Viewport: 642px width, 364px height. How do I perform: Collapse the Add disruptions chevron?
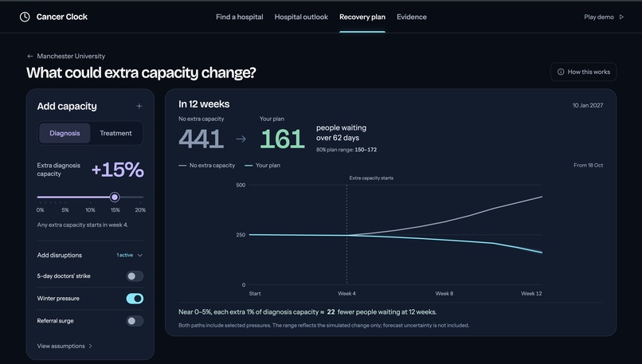[140, 255]
